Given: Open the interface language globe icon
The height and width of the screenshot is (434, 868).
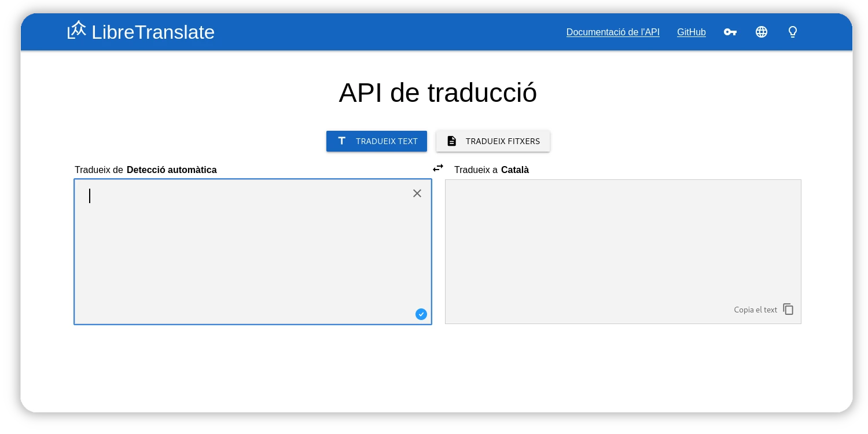Looking at the screenshot, I should click(761, 32).
